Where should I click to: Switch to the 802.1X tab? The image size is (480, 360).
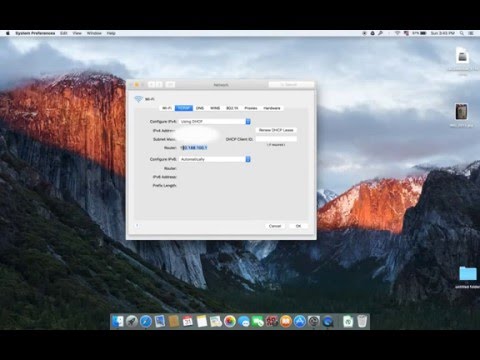232,108
